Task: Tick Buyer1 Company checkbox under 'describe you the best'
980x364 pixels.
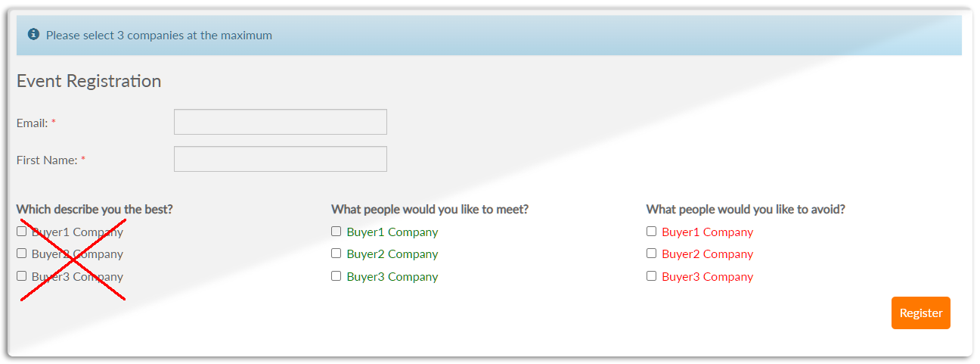Action: (x=22, y=232)
